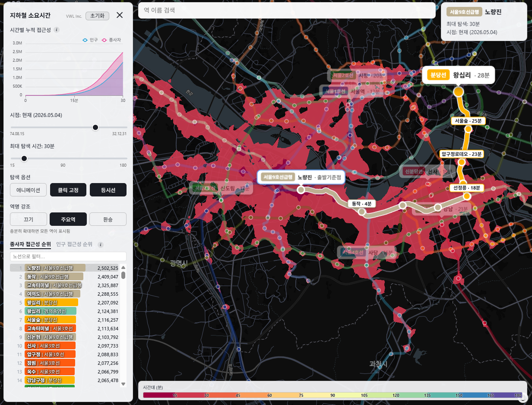Click the 압구정로데오 · 23분 map label
The height and width of the screenshot is (405, 532).
(462, 154)
